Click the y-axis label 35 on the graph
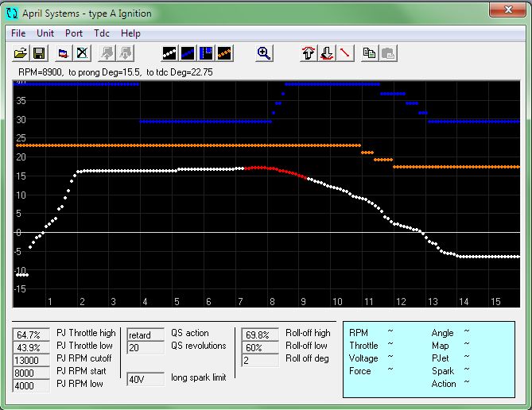532x410 pixels. click(x=21, y=101)
